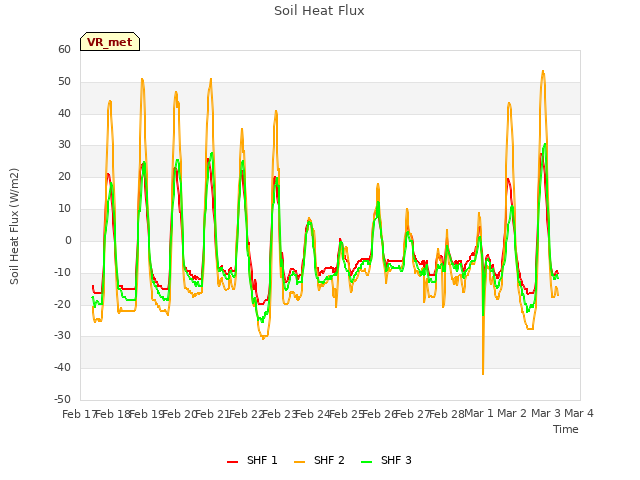Click the Feb 26 x-axis label
This screenshot has height=480, width=640.
click(380, 414)
